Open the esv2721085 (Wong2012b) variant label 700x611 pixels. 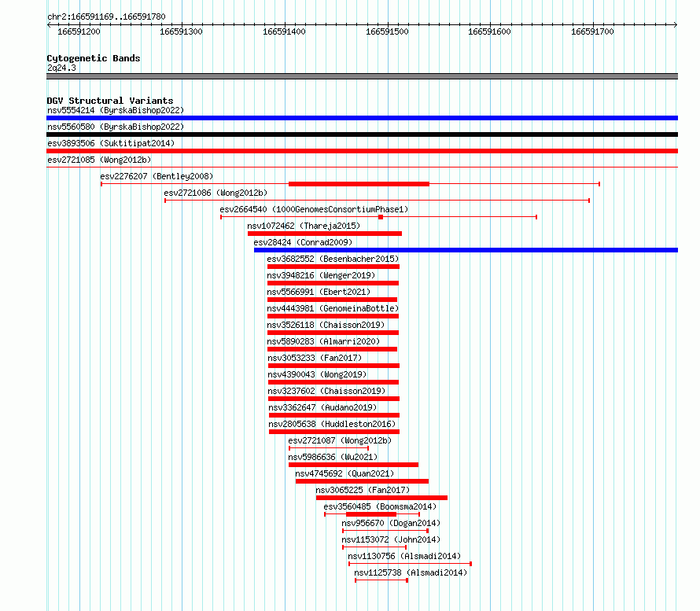99,160
